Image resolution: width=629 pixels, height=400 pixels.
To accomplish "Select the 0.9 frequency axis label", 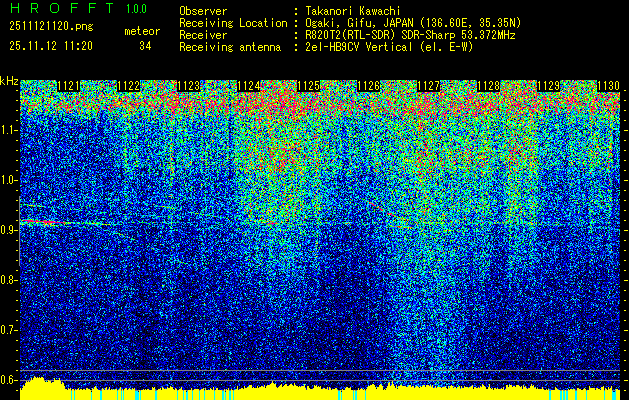I will click(9, 229).
